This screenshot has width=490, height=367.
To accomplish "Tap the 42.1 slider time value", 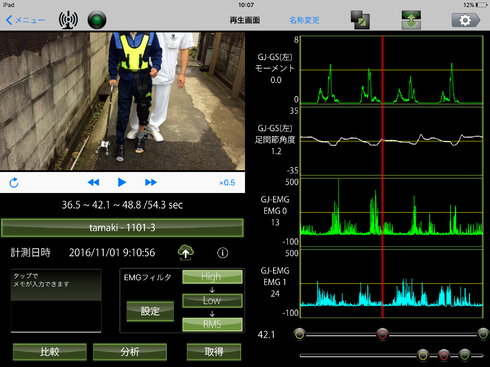I will (266, 334).
